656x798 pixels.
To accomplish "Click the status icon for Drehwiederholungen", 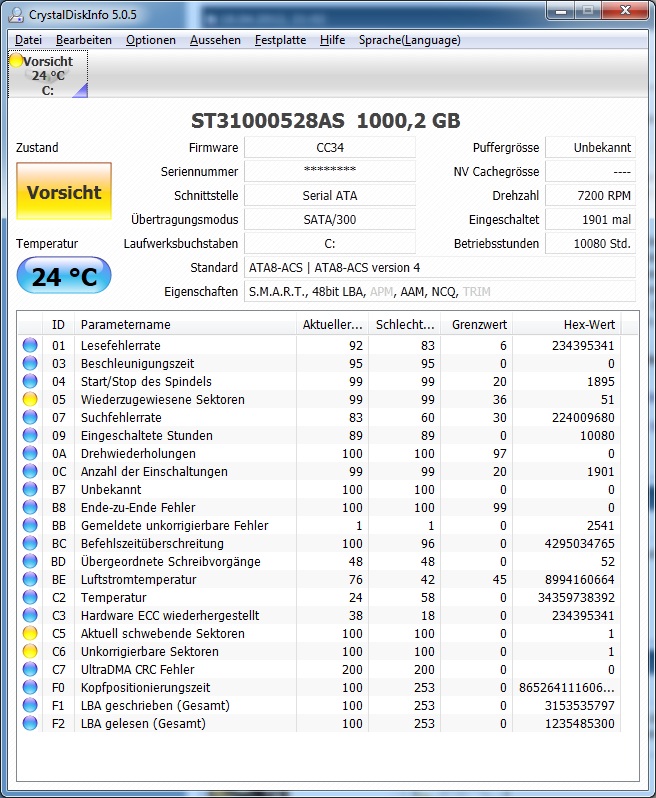I will pos(30,453).
